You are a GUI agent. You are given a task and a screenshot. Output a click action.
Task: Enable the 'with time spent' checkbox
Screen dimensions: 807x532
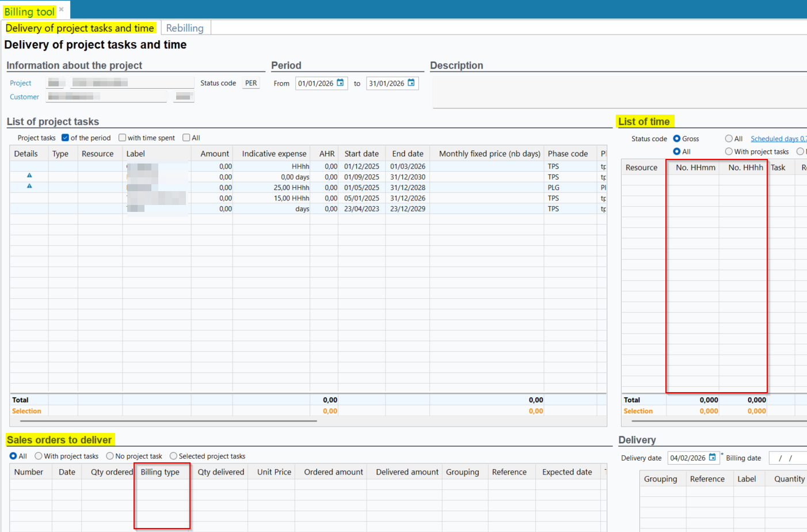click(122, 138)
